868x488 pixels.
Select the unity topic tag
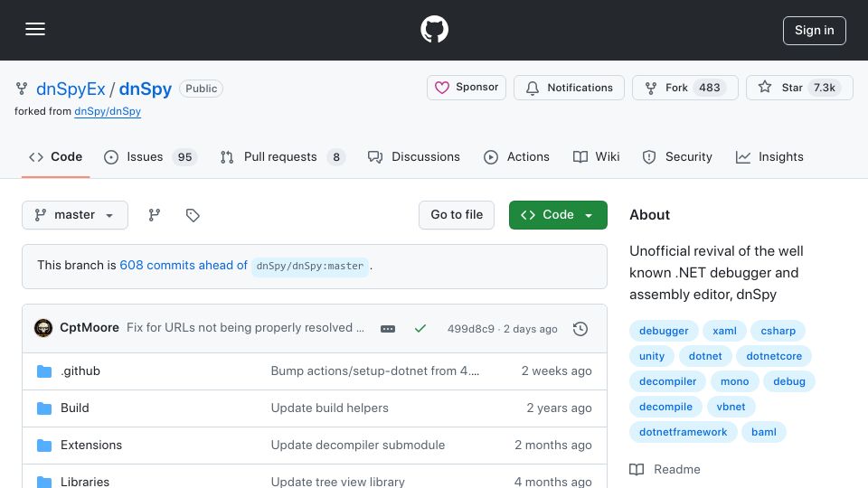coord(652,356)
